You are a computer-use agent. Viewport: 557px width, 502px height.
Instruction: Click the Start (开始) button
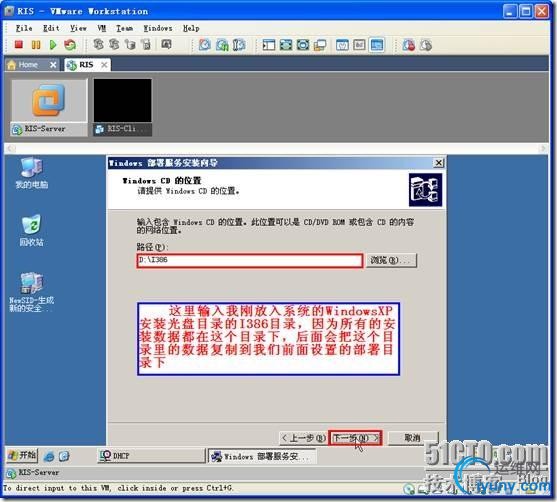click(22, 455)
